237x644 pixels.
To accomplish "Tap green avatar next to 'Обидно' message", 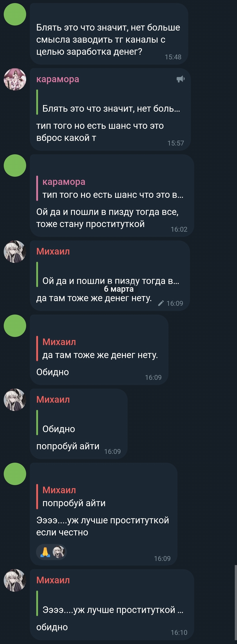I will (15, 326).
